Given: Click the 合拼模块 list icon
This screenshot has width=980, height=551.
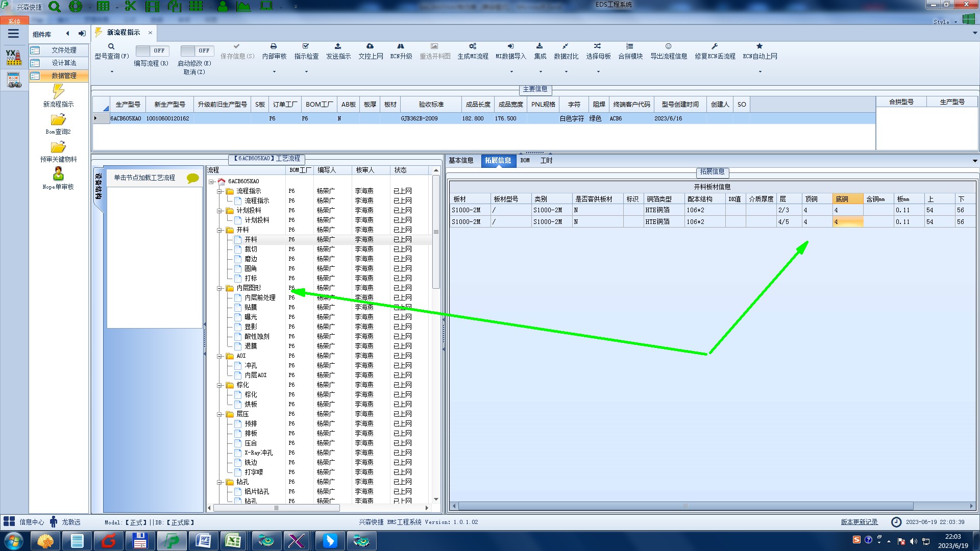Looking at the screenshot, I should pyautogui.click(x=630, y=46).
